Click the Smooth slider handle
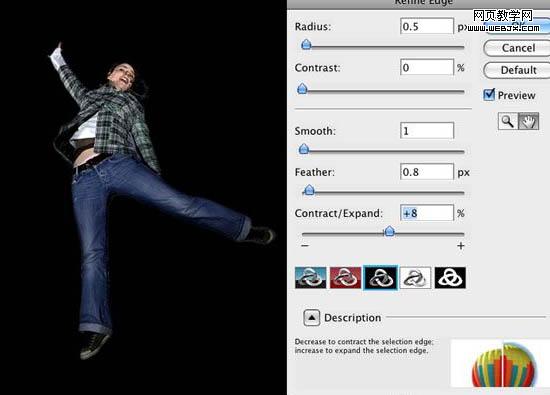 [x=304, y=149]
